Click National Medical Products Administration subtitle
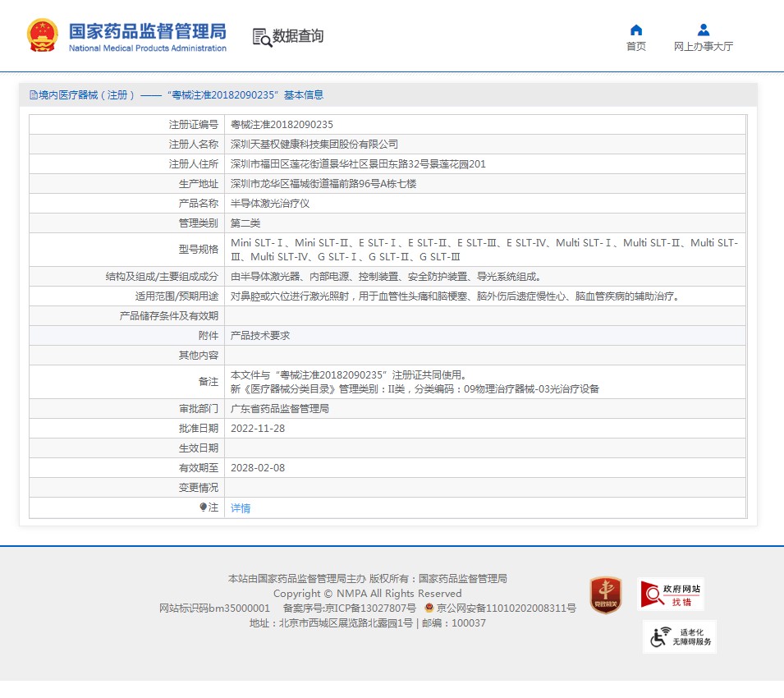This screenshot has width=784, height=698. (x=148, y=48)
